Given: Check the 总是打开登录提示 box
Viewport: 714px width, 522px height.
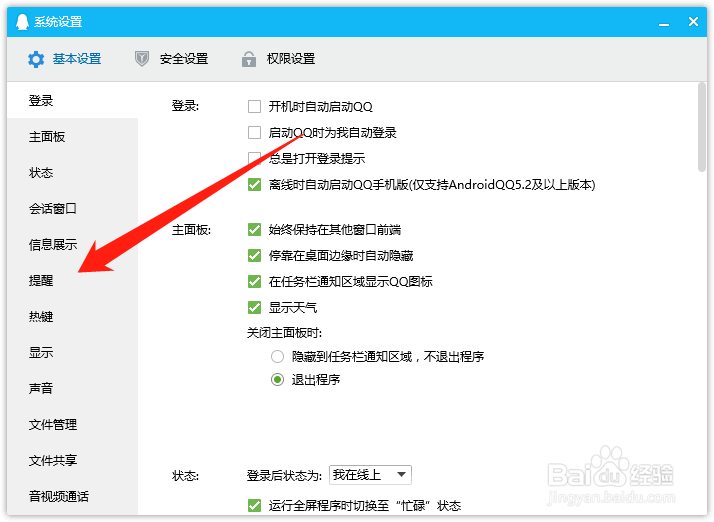Looking at the screenshot, I should point(255,159).
